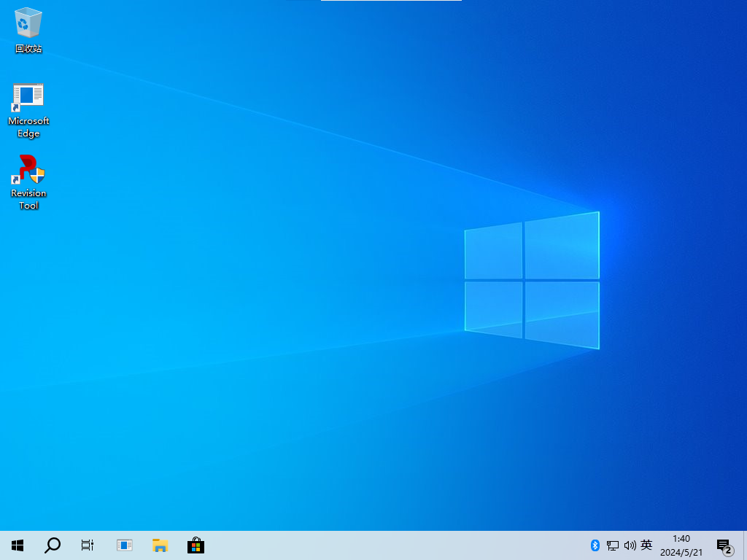Open the Windows Start menu
747x560 pixels.
pyautogui.click(x=18, y=545)
